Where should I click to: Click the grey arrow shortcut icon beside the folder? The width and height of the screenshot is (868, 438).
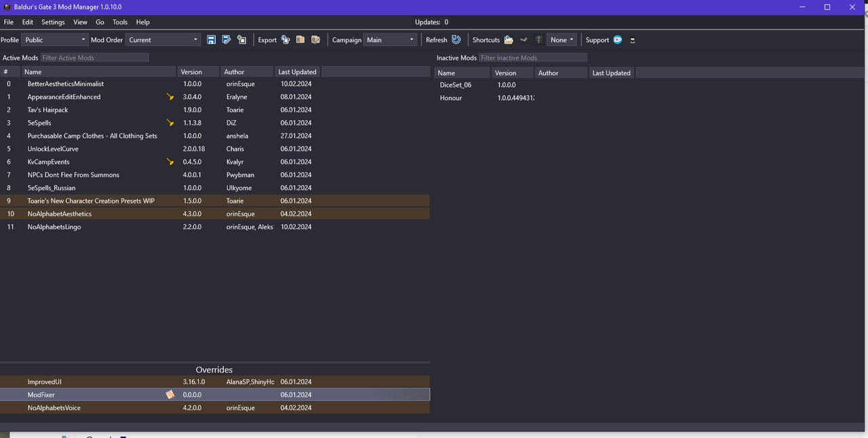[x=524, y=40]
